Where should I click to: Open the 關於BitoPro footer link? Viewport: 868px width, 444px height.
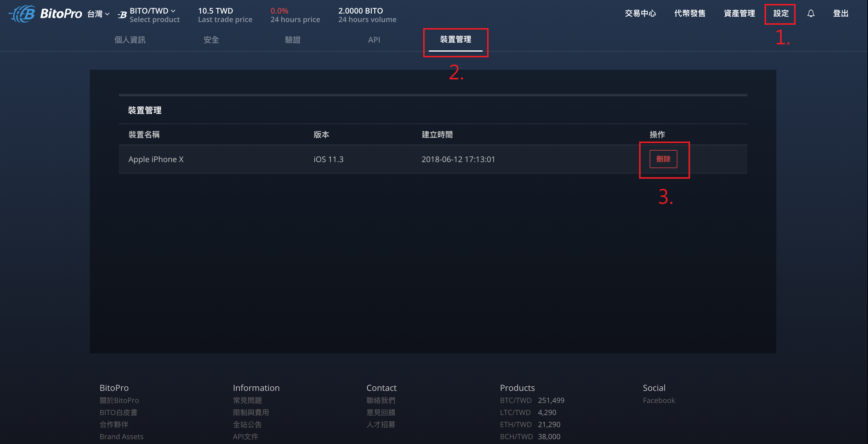[x=119, y=400]
